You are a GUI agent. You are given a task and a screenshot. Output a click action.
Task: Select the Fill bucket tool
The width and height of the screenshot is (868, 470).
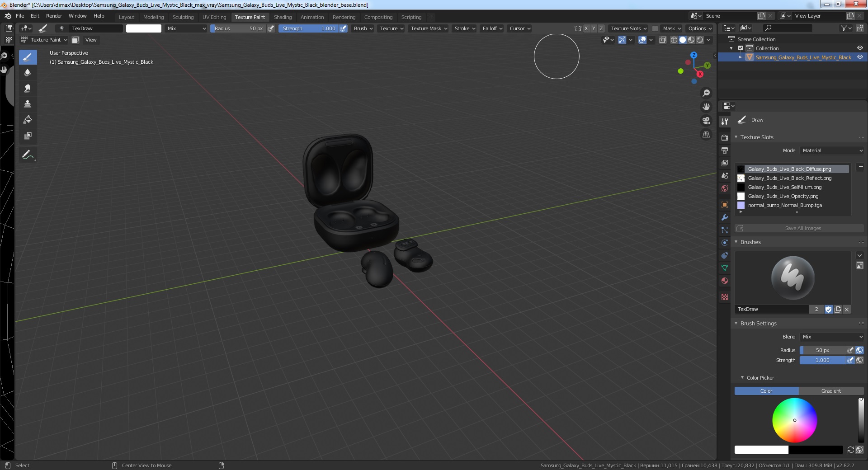28,120
